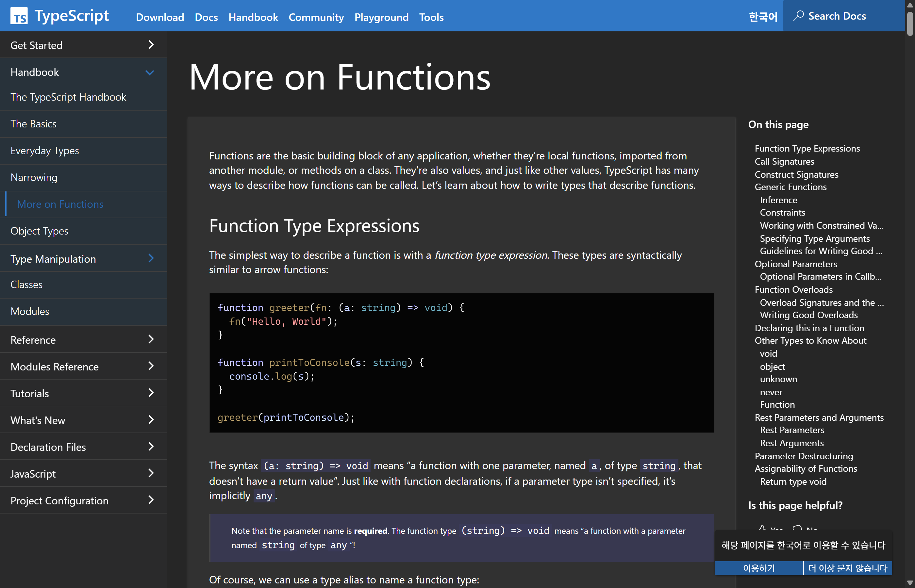Expand the JavaScript section

point(150,473)
